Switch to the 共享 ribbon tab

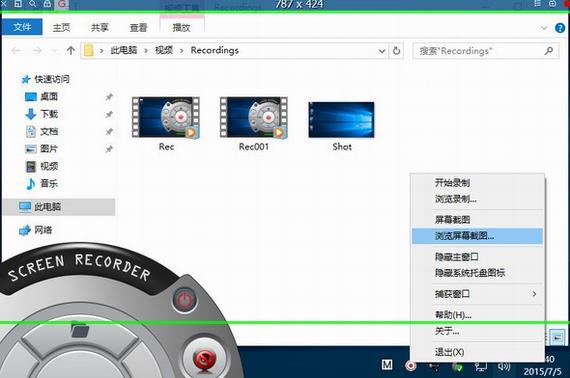click(100, 28)
